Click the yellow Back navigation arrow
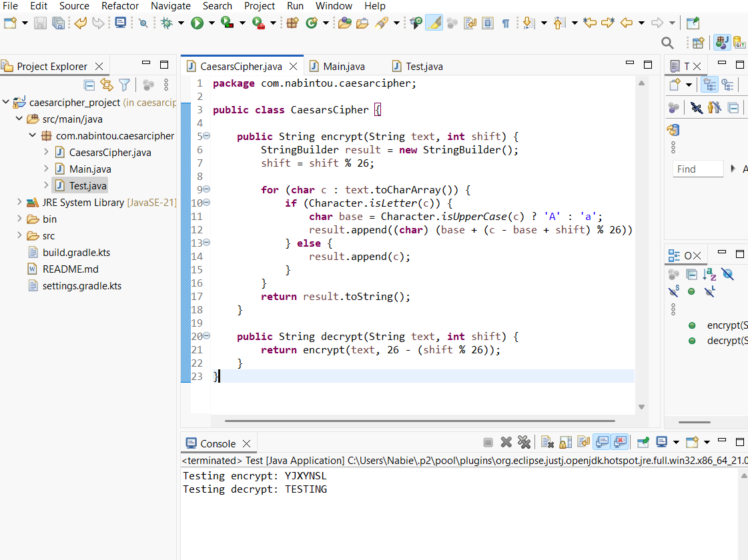This screenshot has width=748, height=560. tap(627, 23)
